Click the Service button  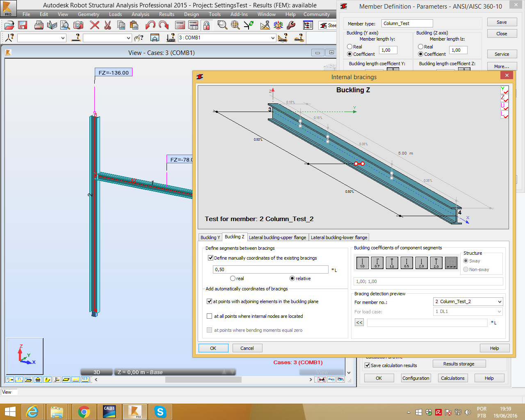(502, 54)
